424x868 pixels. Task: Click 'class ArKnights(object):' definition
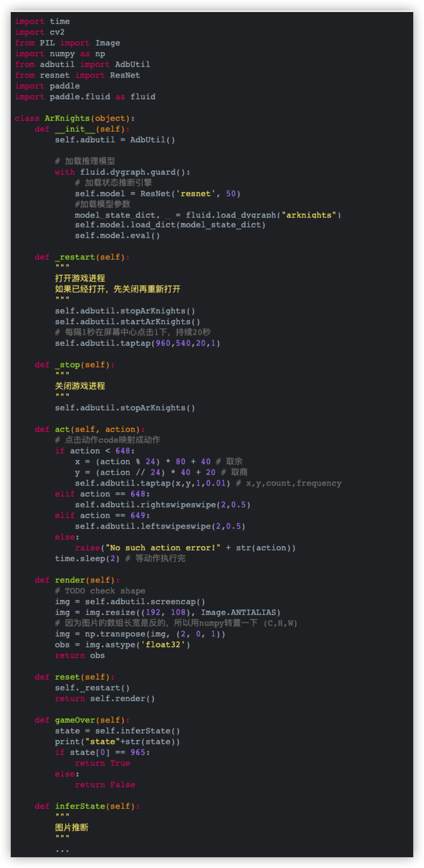point(75,118)
